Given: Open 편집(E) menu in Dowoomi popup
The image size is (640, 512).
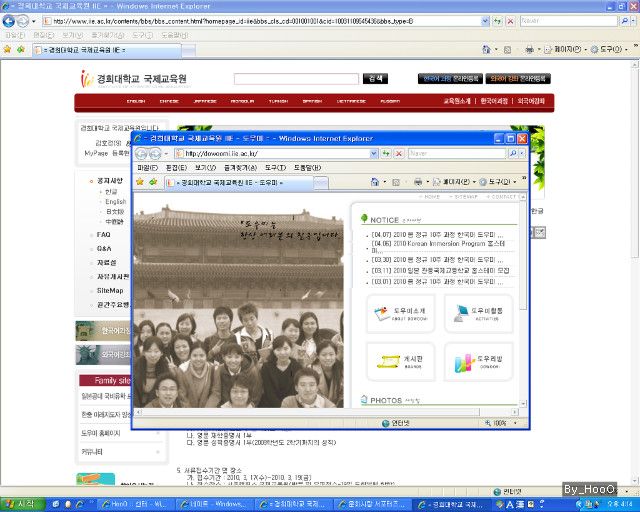Looking at the screenshot, I should pos(176,168).
